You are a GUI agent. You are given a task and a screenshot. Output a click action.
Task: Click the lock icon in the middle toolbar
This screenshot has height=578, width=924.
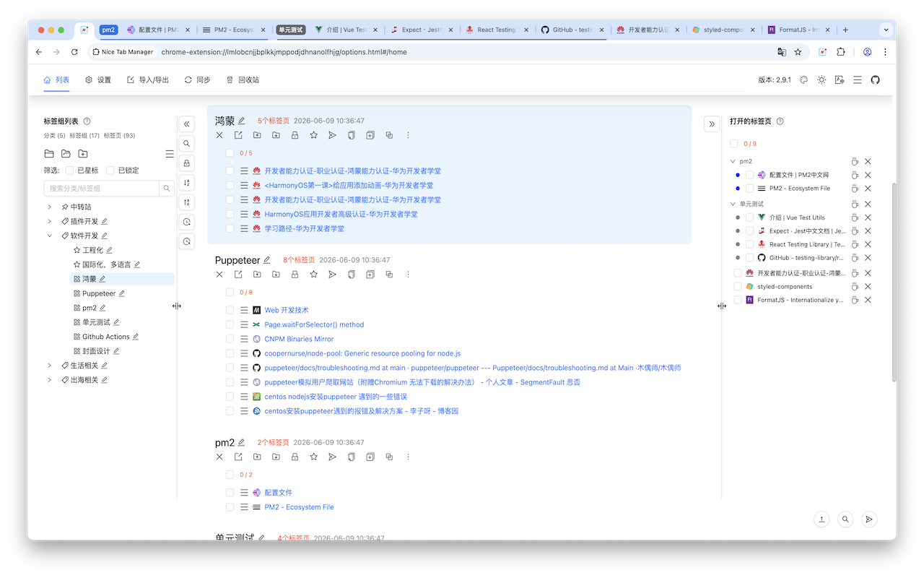pyautogui.click(x=187, y=163)
